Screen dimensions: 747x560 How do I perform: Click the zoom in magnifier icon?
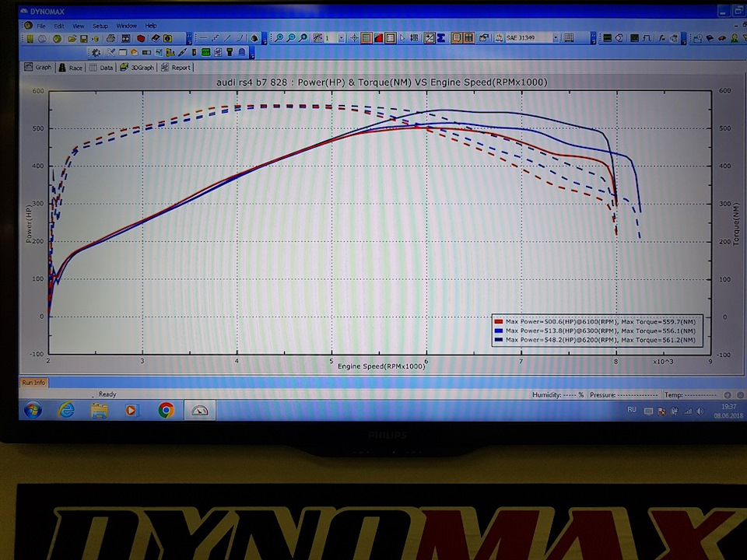(x=279, y=37)
